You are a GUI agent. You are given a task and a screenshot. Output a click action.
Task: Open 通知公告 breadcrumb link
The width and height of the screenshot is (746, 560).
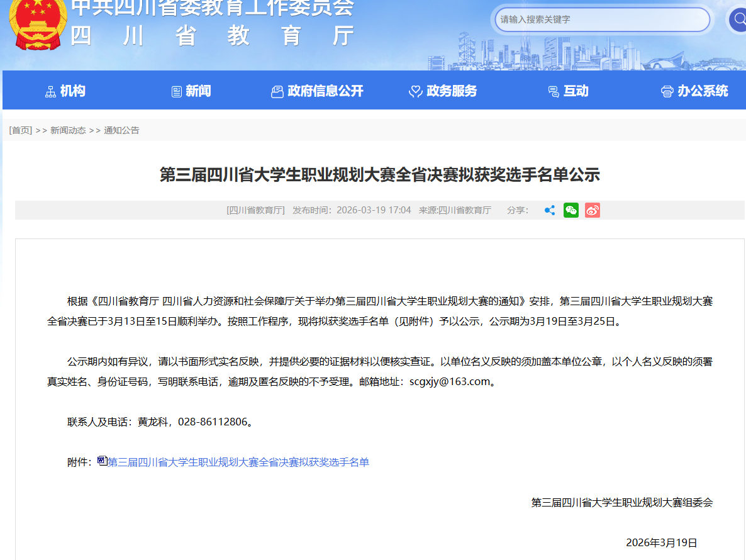[121, 130]
